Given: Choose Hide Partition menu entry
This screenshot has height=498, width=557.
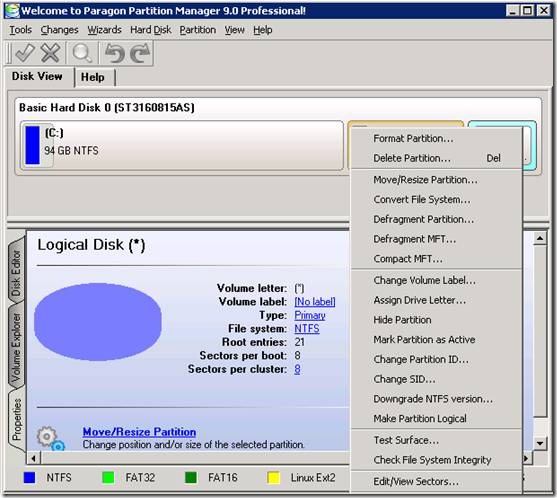Looking at the screenshot, I should point(437,320).
